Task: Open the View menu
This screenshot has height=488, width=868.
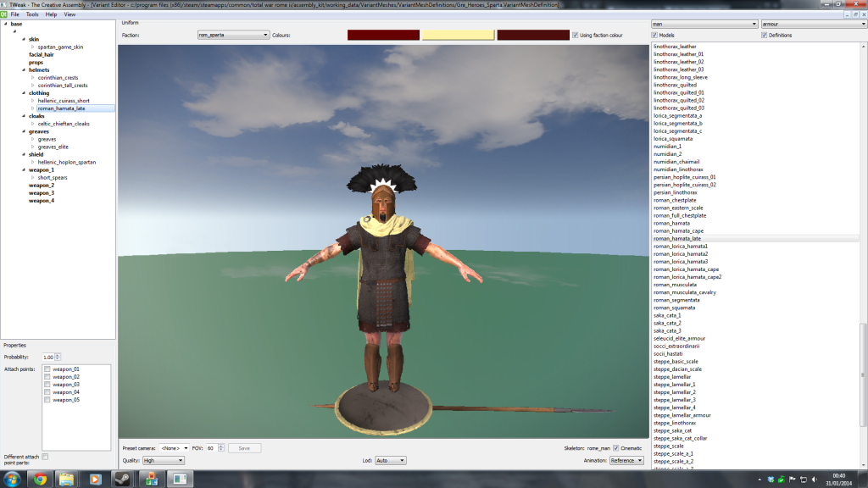Action: [70, 14]
